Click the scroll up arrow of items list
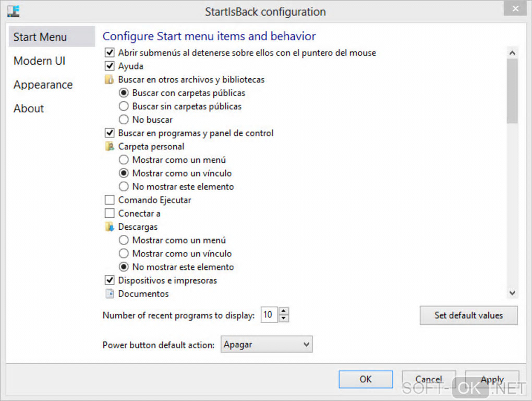This screenshot has height=401, width=532. click(x=512, y=53)
